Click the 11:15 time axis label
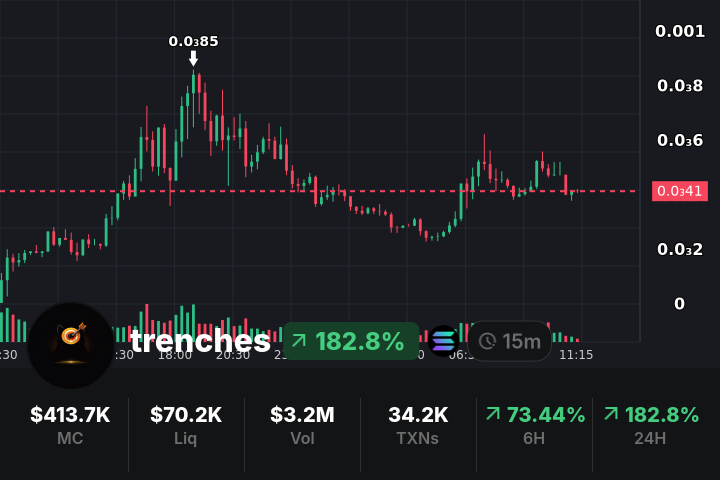This screenshot has height=480, width=720. click(576, 354)
